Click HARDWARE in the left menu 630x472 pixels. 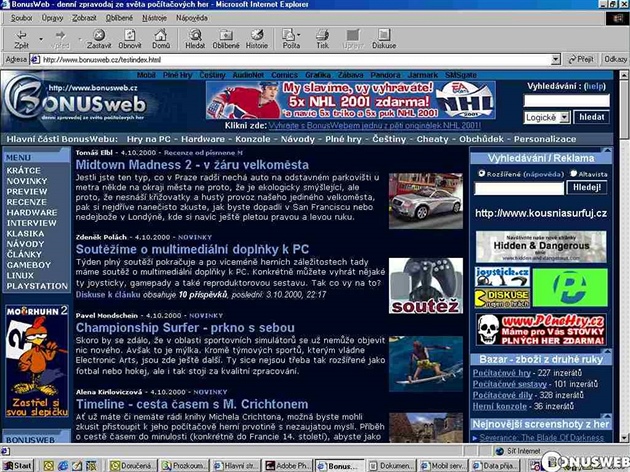(32, 213)
